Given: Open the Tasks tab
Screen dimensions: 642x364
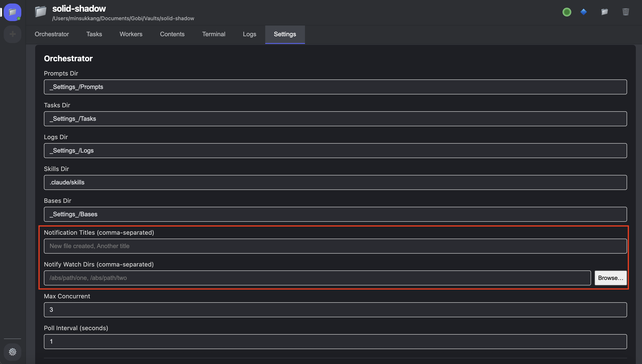Looking at the screenshot, I should [x=94, y=34].
